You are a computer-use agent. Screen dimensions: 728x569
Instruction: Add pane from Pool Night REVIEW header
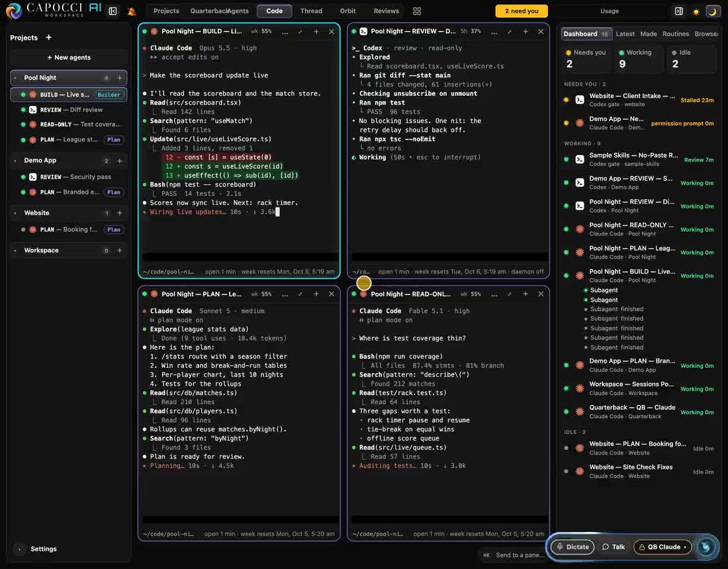click(525, 32)
